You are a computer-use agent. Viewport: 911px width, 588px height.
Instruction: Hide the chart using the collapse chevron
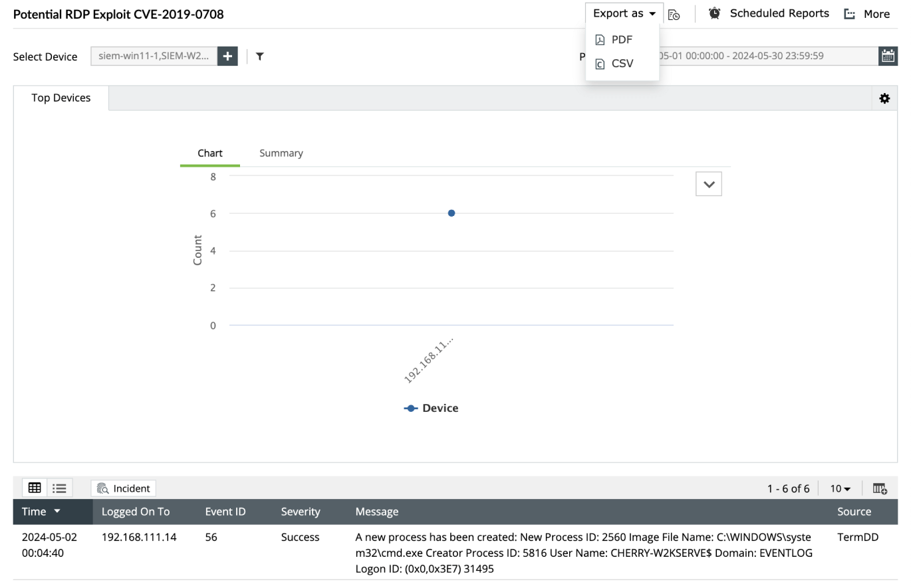coord(708,183)
